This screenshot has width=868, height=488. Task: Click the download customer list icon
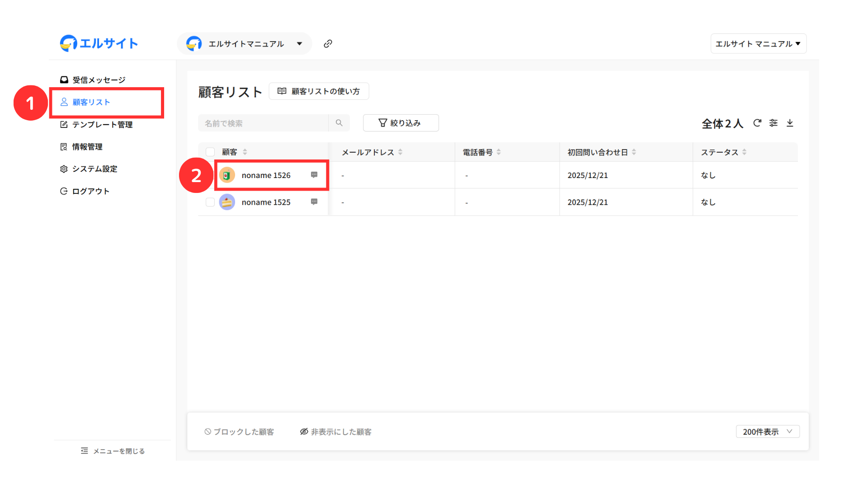coord(790,123)
